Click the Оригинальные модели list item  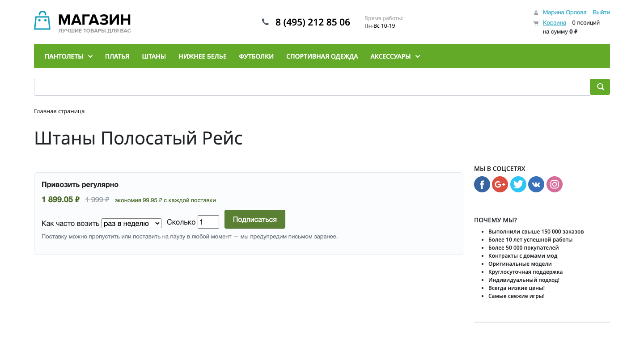pos(520,264)
